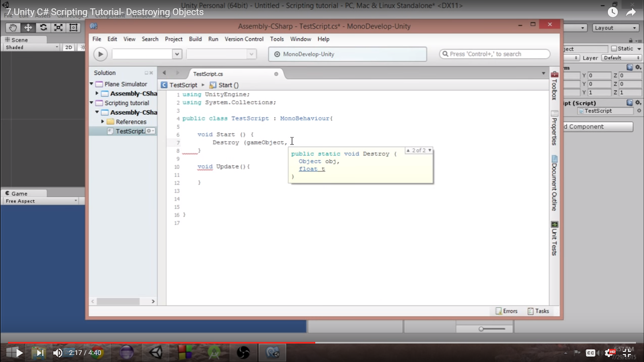Click MonoDevelop icon in the taskbar

click(x=272, y=352)
